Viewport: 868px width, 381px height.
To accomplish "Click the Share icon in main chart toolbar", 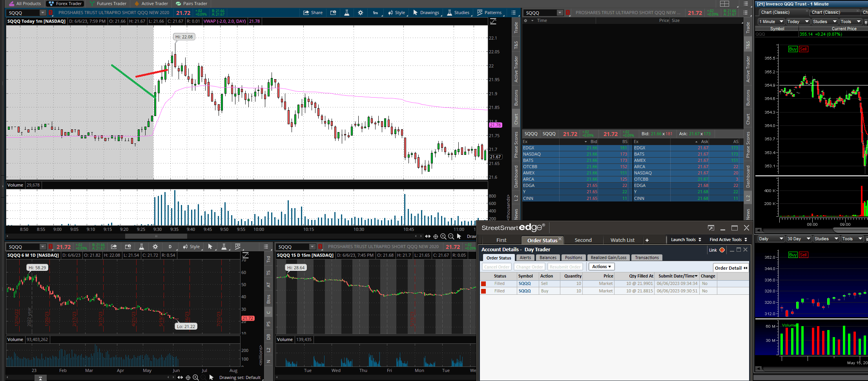I will pyautogui.click(x=312, y=13).
